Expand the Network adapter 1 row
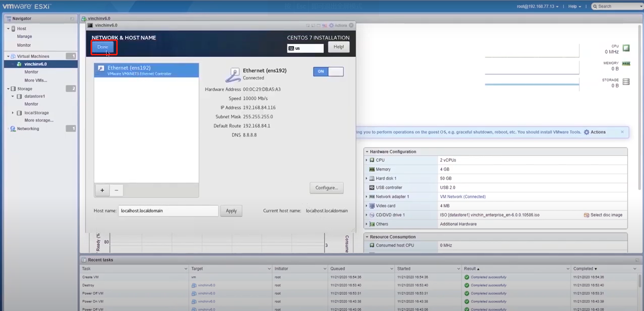Viewport: 644px width, 311px height. pyautogui.click(x=367, y=197)
